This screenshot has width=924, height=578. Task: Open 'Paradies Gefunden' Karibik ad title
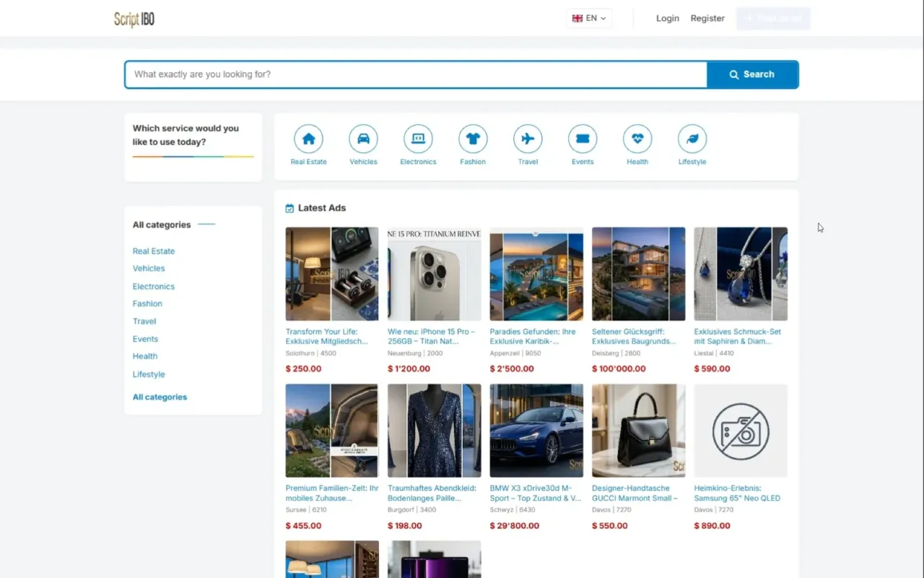pos(533,337)
